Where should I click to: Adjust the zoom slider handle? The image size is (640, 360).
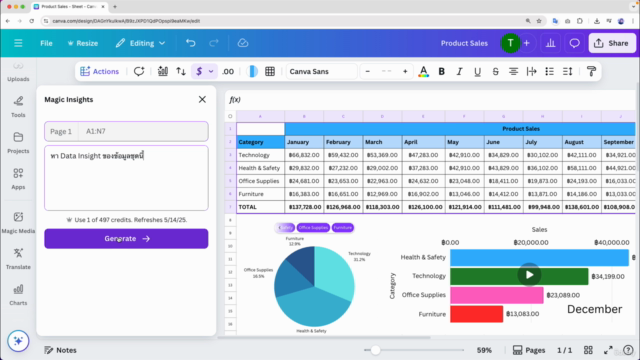[x=376, y=350]
